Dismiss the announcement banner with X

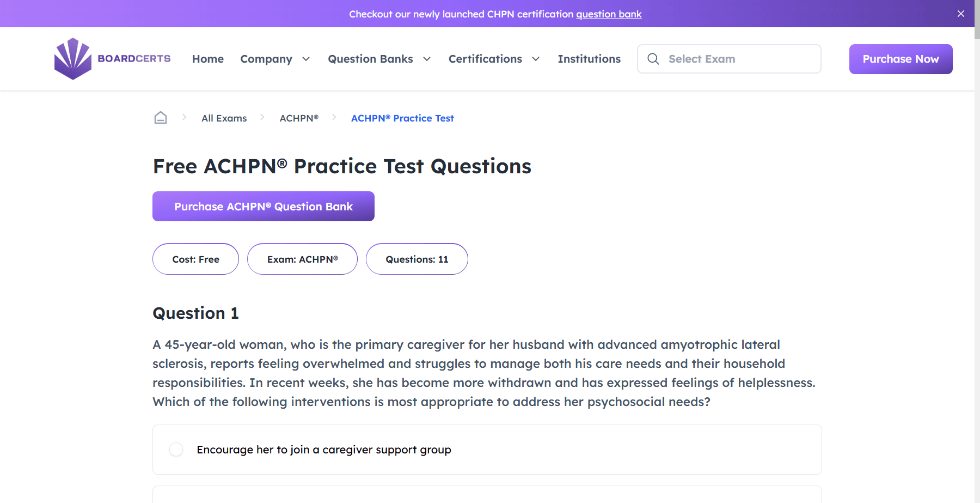pyautogui.click(x=961, y=14)
